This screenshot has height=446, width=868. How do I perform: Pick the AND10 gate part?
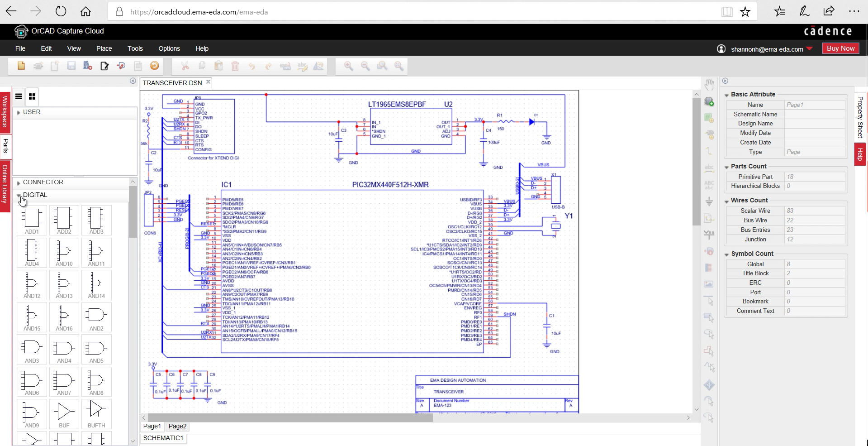point(64,252)
